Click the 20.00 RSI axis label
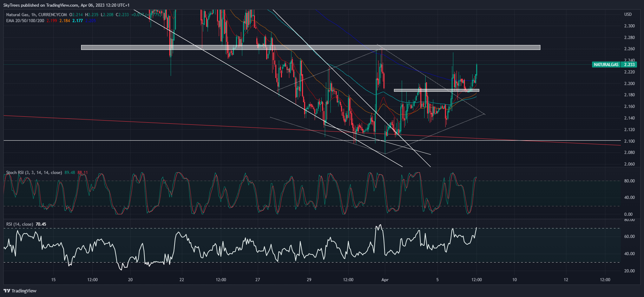The width and height of the screenshot is (644, 297). point(629,271)
